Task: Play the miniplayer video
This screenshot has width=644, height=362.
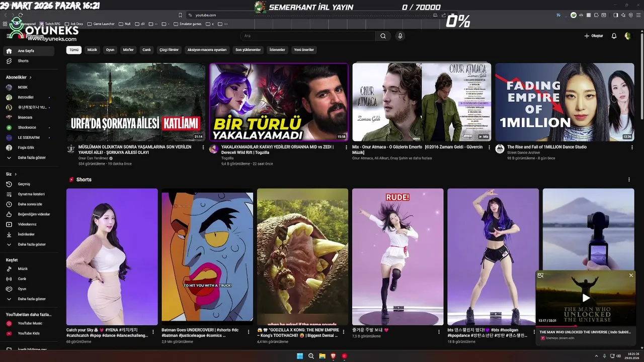Action: [586, 298]
